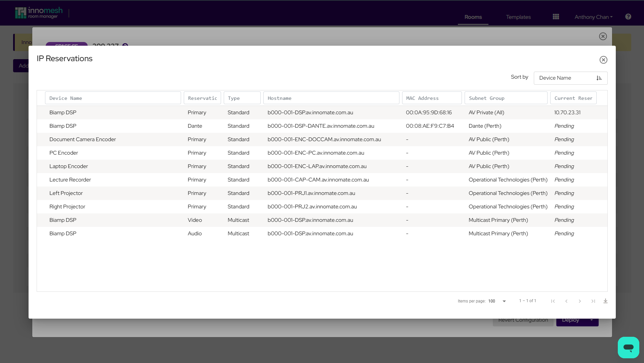The image size is (644, 363).
Task: Click the help question mark icon
Action: click(628, 16)
